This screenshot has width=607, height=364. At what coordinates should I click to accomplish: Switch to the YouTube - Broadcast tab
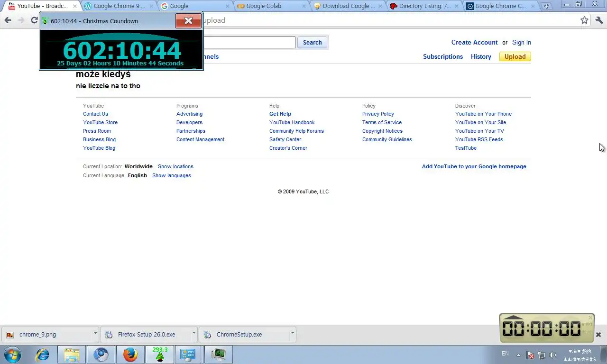41,6
